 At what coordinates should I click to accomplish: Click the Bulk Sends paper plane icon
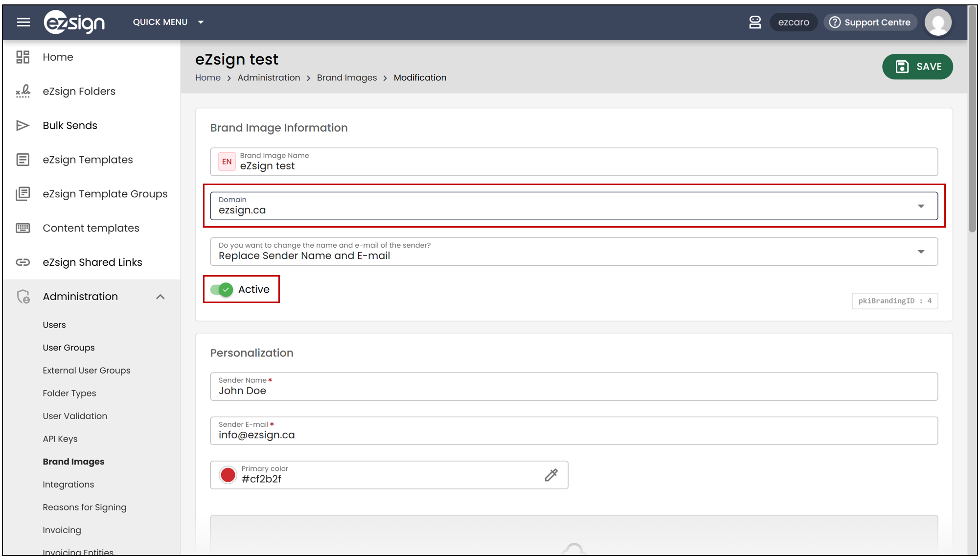[x=23, y=125]
